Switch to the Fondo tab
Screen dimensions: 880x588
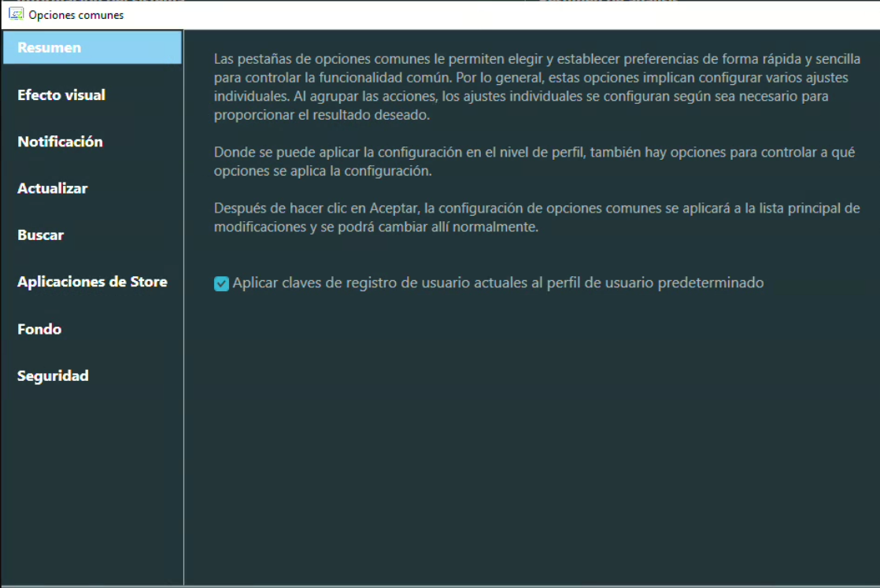(39, 329)
